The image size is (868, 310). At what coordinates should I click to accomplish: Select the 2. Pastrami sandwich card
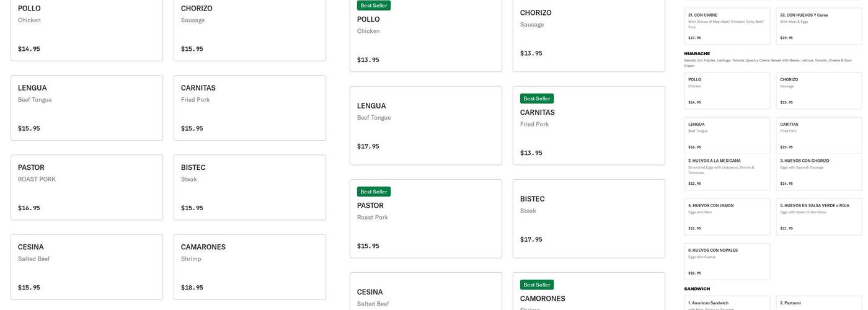click(x=818, y=303)
